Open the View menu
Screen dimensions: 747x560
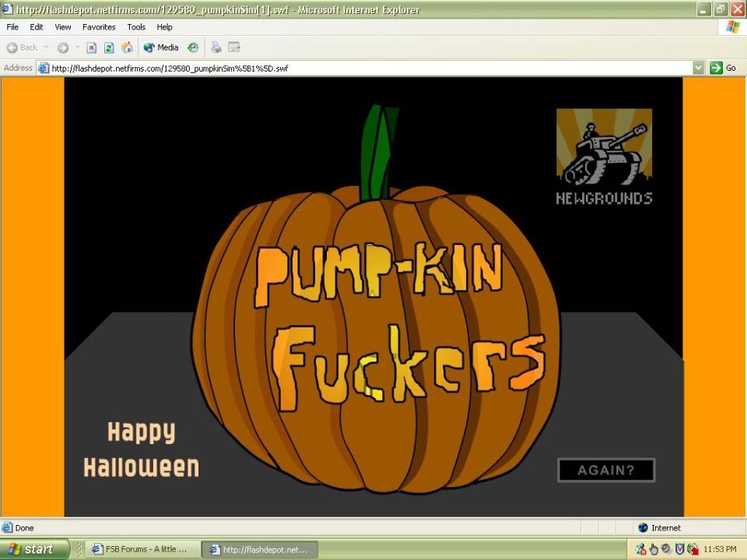click(63, 27)
